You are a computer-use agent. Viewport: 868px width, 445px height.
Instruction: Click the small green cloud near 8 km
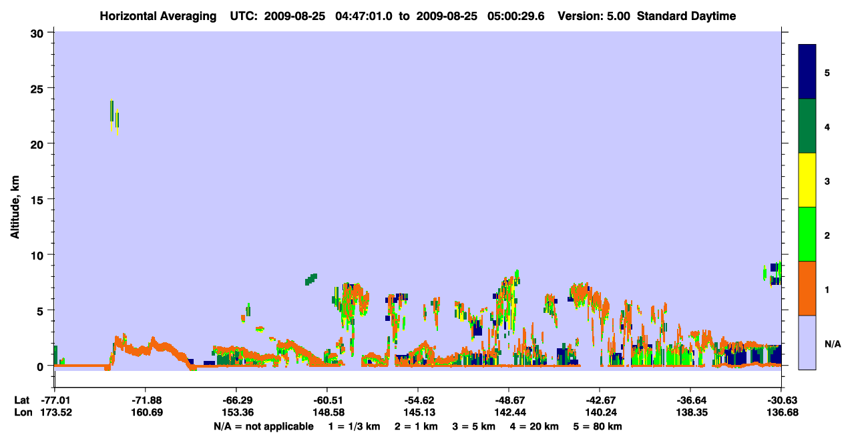click(311, 279)
